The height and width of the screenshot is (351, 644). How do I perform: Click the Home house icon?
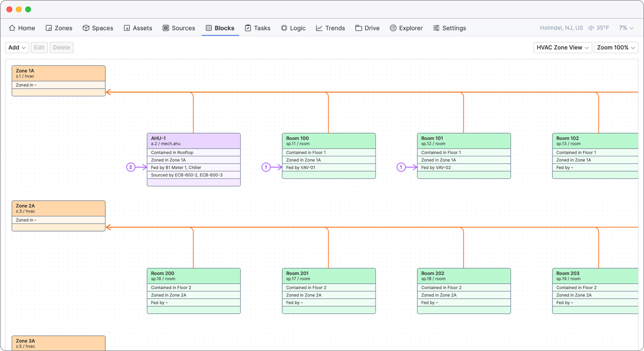12,28
